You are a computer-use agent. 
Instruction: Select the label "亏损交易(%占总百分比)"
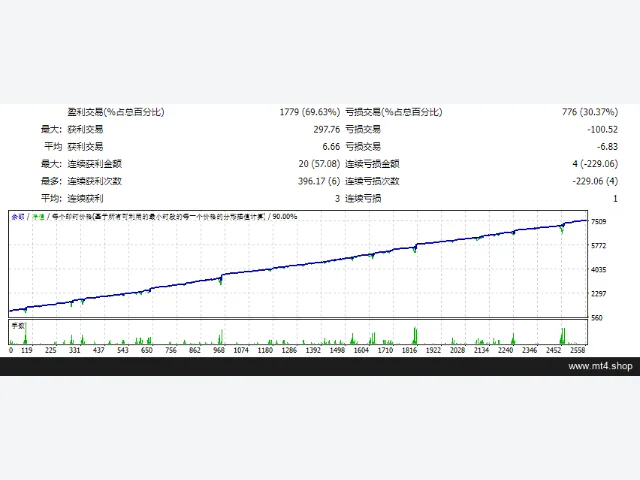pyautogui.click(x=394, y=112)
